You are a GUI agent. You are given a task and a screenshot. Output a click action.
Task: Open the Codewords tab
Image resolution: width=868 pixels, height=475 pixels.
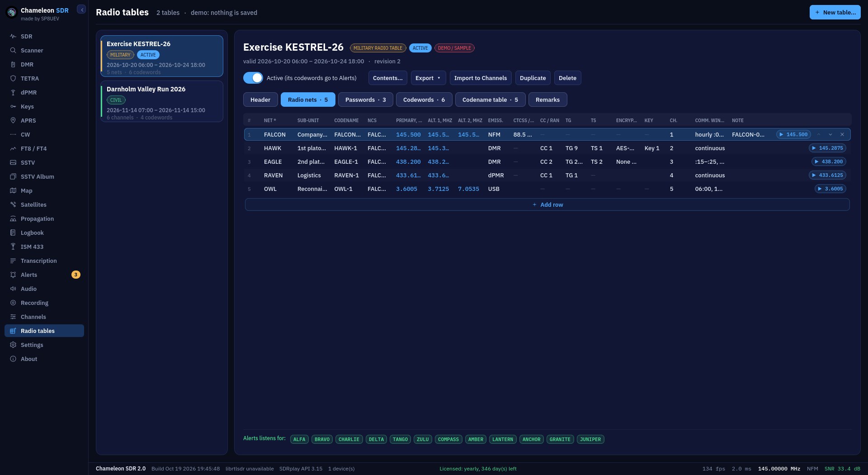424,100
